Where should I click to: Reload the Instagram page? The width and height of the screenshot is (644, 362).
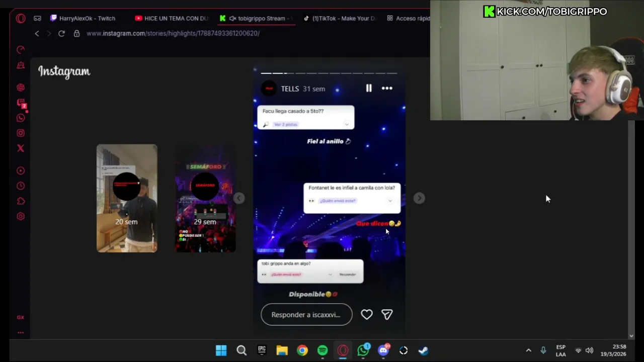(x=61, y=33)
